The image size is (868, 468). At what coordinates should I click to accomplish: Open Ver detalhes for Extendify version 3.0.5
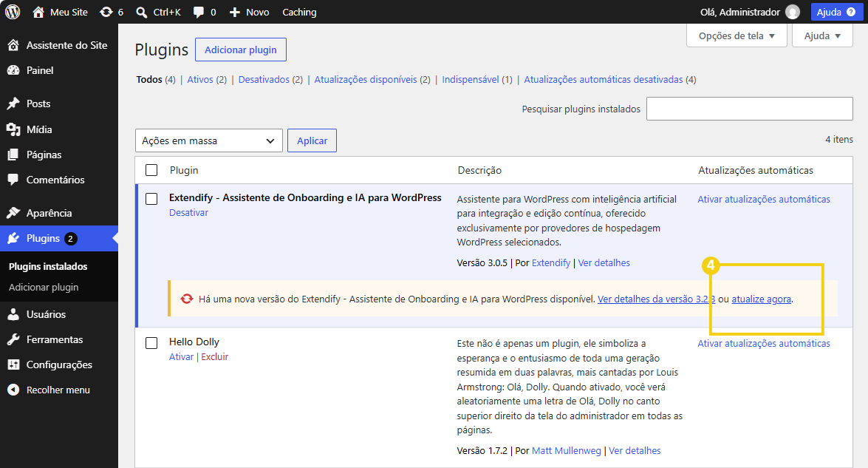604,263
